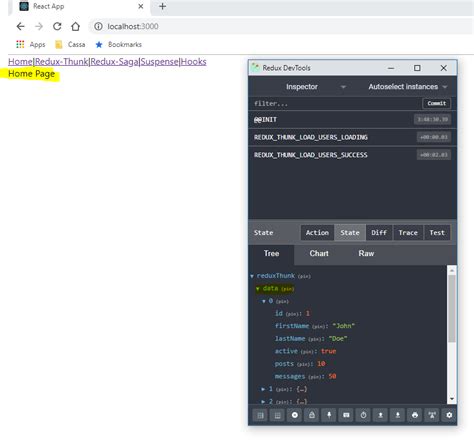
Task: Switch to the Action tab
Action: pyautogui.click(x=317, y=233)
